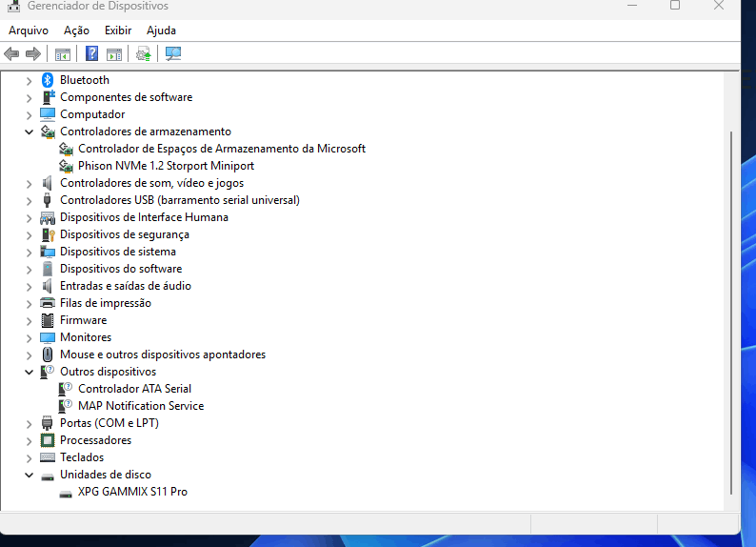Select Controlador de Espaços de Armazenamento da Microsoft
Image resolution: width=756 pixels, height=547 pixels.
point(222,149)
